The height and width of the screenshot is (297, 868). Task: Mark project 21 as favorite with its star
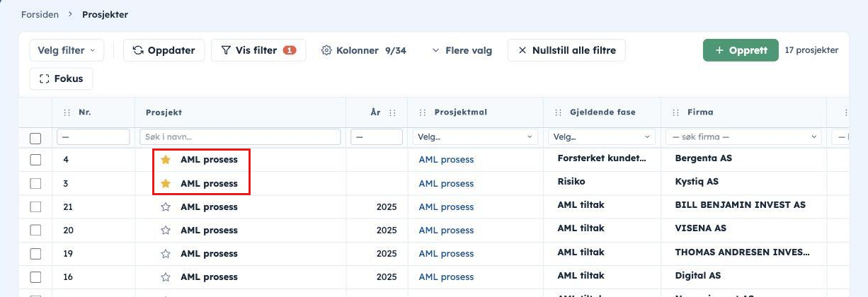coord(166,207)
